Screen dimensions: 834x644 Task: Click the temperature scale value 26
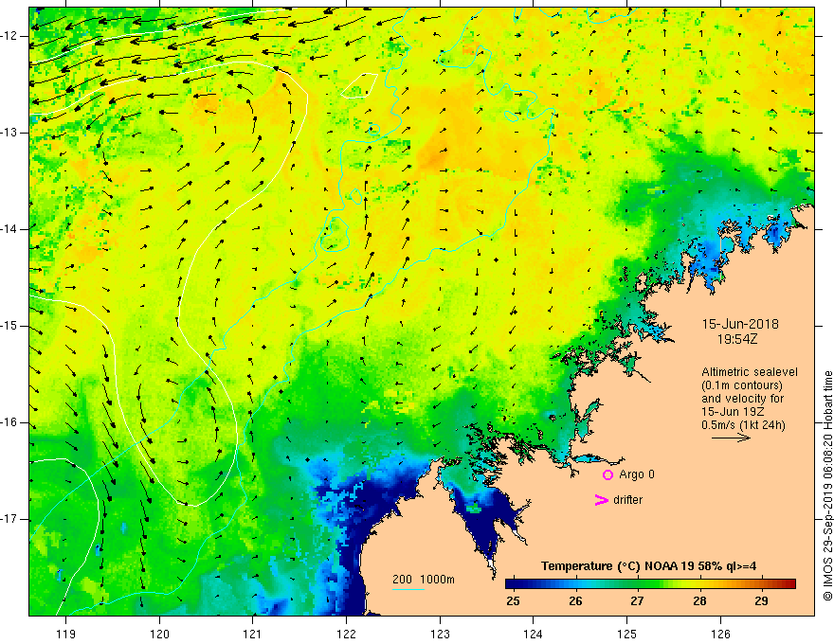click(x=575, y=601)
